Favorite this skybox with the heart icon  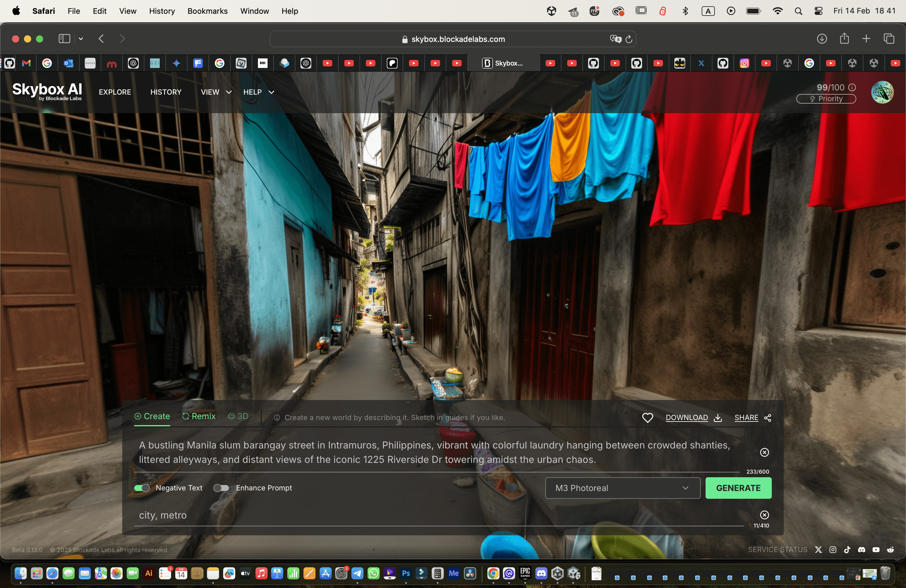click(x=647, y=418)
